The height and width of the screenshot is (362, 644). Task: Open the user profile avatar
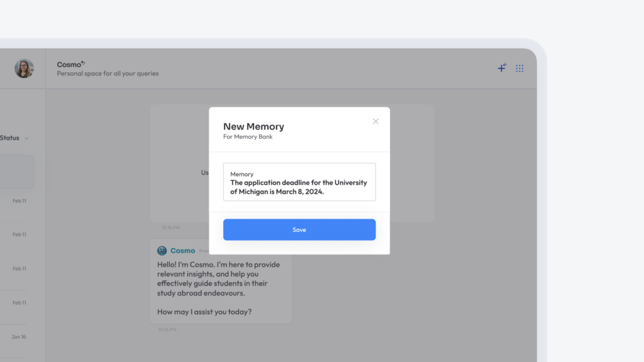pos(25,68)
